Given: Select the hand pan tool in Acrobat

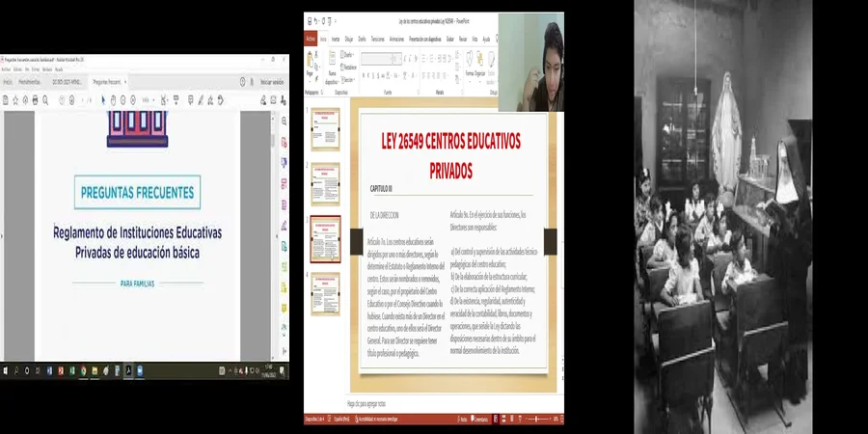Looking at the screenshot, I should [113, 100].
